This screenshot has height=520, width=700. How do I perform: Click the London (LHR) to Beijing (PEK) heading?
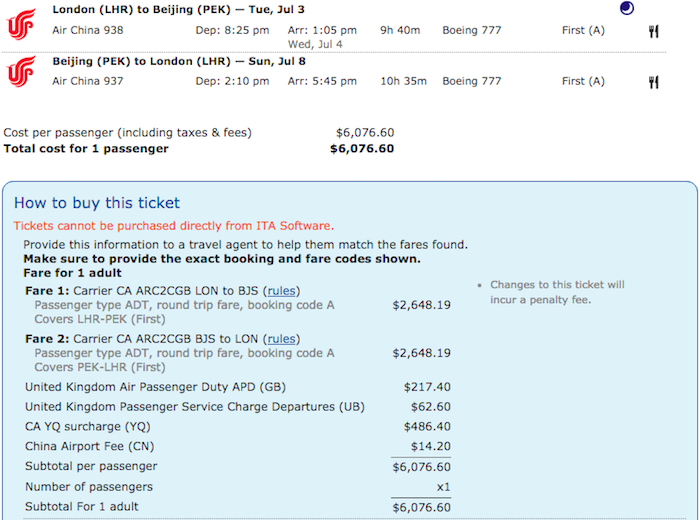pos(179,9)
